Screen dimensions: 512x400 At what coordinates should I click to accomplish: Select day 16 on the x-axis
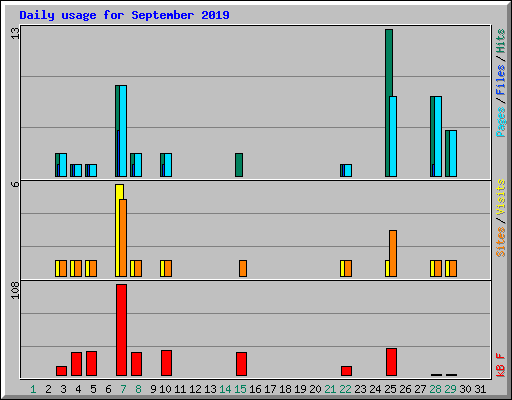255,389
